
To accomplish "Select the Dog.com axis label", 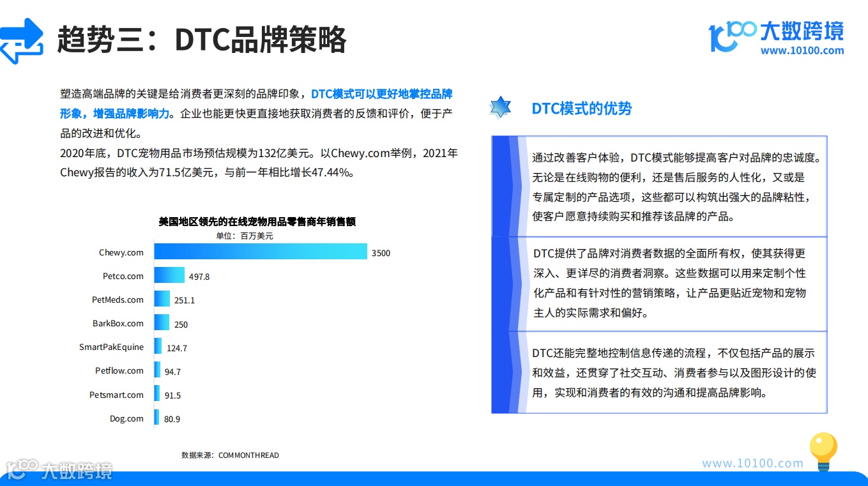I will [127, 418].
